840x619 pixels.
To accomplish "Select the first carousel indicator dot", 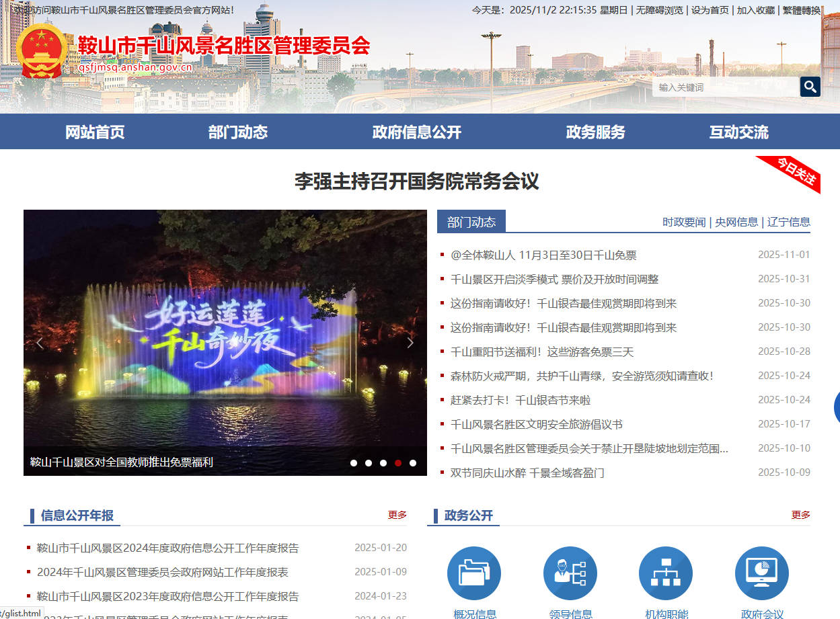I will pos(354,463).
